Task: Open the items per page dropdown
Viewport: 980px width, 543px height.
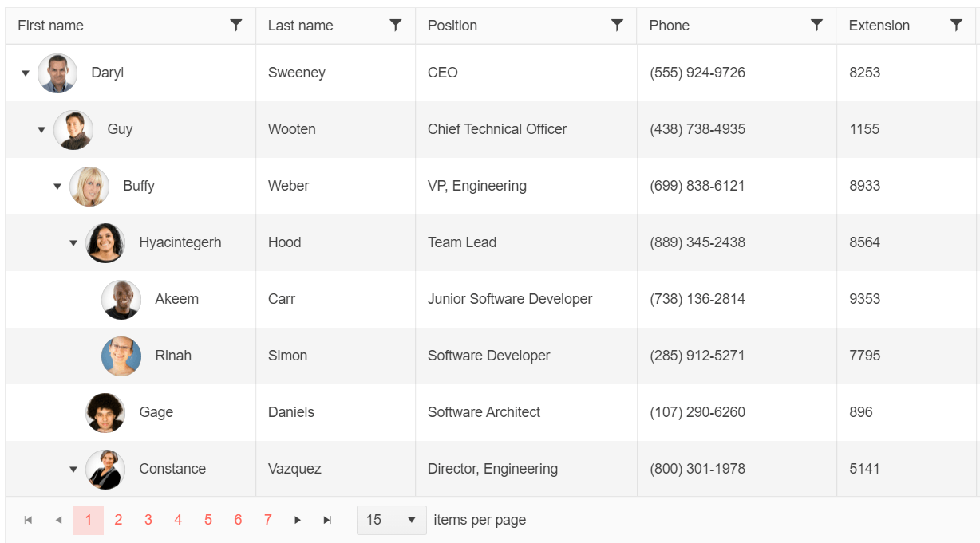Action: tap(391, 519)
